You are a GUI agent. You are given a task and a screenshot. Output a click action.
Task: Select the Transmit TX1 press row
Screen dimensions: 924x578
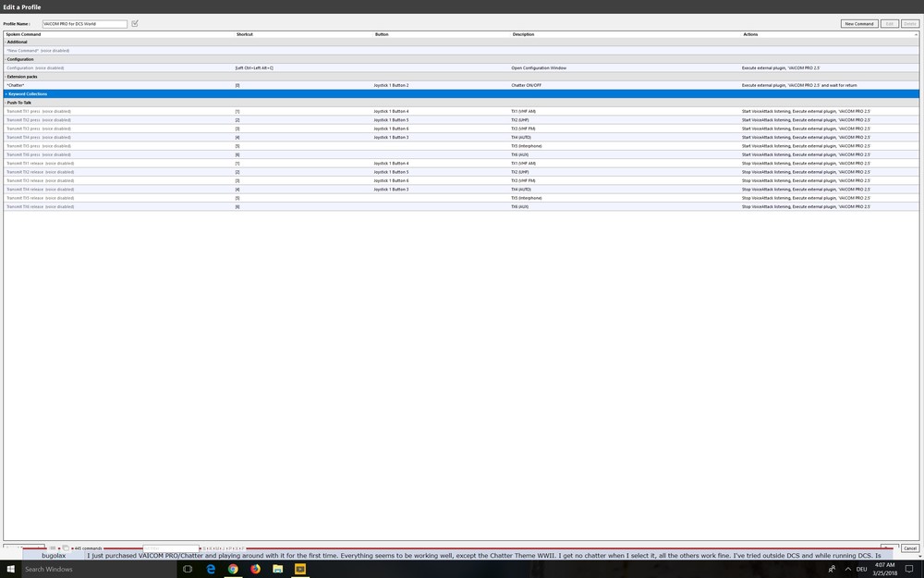coord(461,111)
